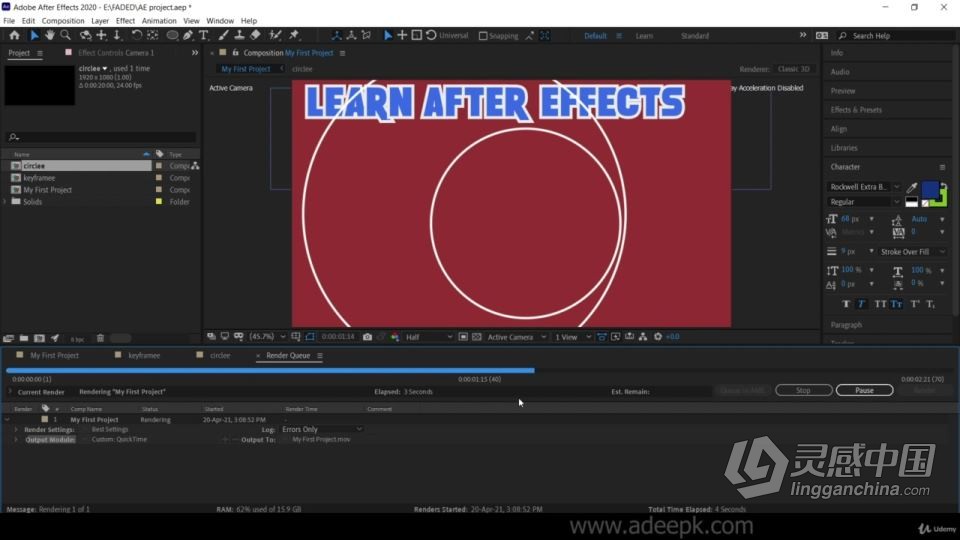
Task: Toggle Faux Bold text style
Action: [x=846, y=304]
